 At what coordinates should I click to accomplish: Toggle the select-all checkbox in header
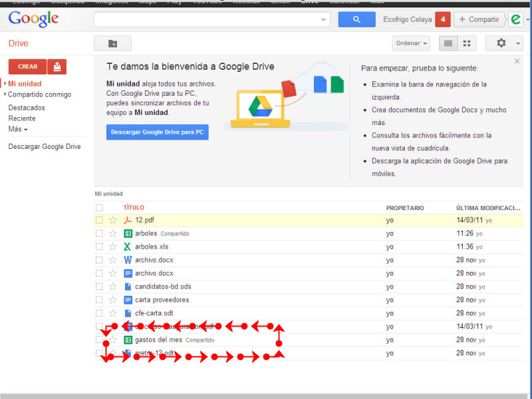[x=99, y=207]
